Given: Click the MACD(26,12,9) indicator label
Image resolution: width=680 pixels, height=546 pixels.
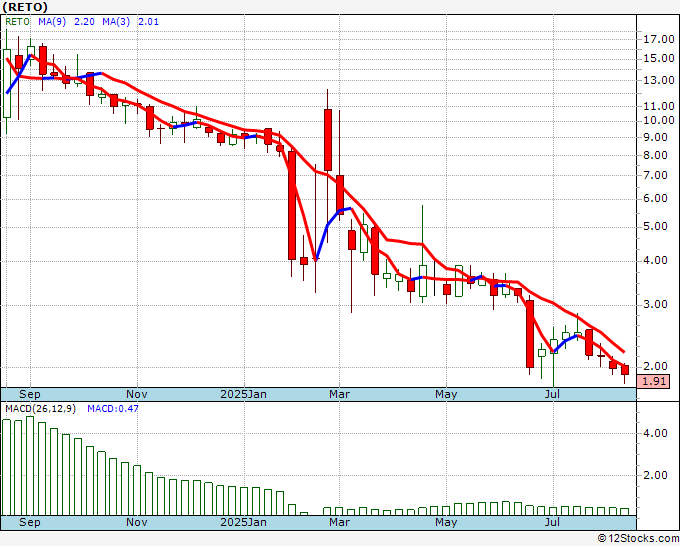Looking at the screenshot, I should click(x=40, y=409).
